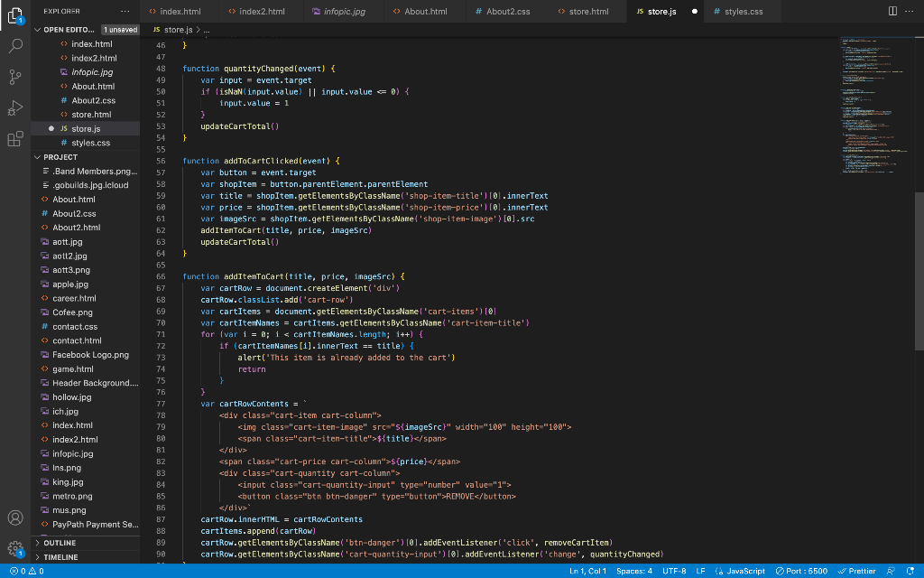924x578 pixels.
Task: Click Spaces: 4 to change indentation
Action: point(637,571)
